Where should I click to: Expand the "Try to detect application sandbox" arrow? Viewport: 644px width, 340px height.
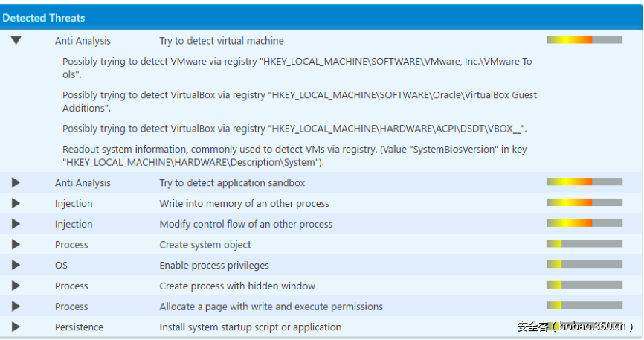(x=16, y=182)
